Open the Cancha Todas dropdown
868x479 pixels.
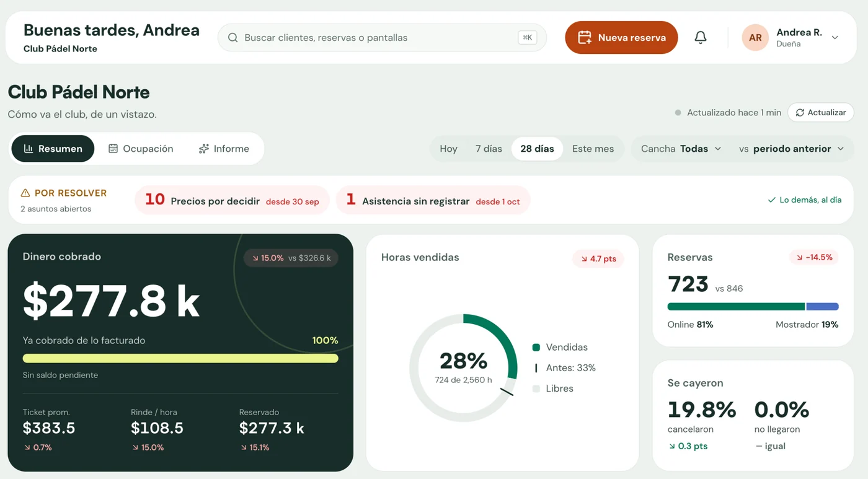pyautogui.click(x=681, y=149)
